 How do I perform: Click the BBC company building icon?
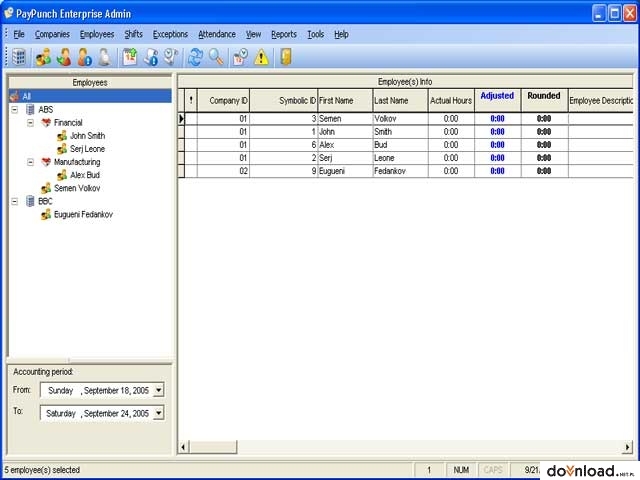[30, 201]
